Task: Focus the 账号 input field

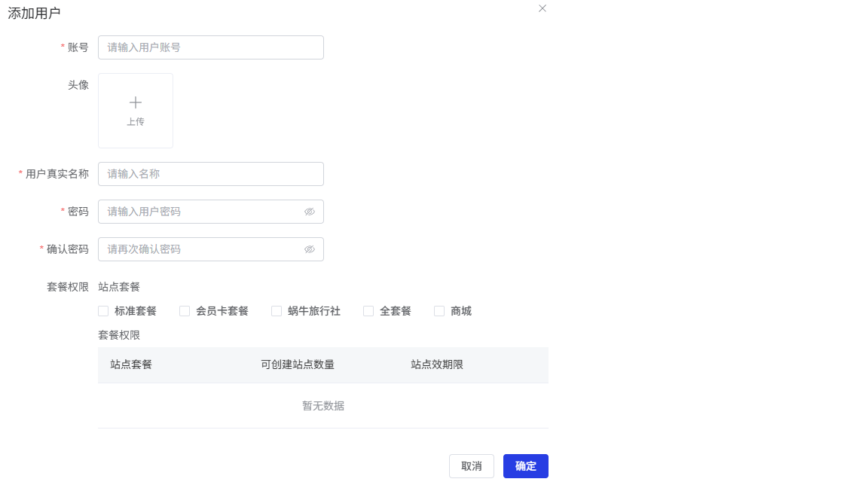Action: coord(210,47)
